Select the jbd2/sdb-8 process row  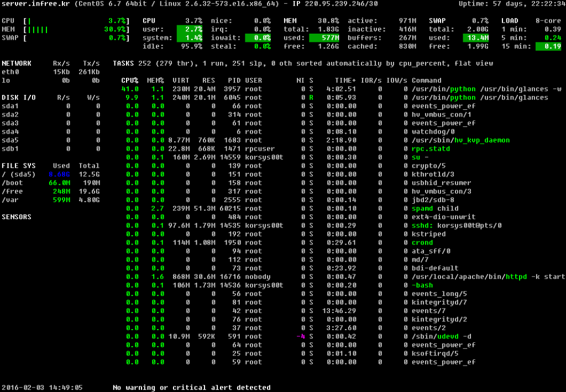(x=290, y=200)
